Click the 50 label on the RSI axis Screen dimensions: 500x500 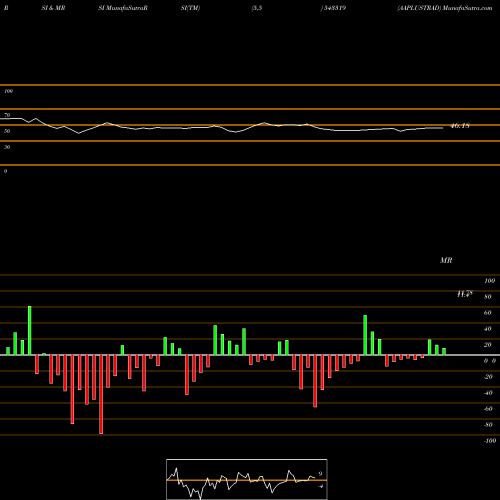coord(7,131)
